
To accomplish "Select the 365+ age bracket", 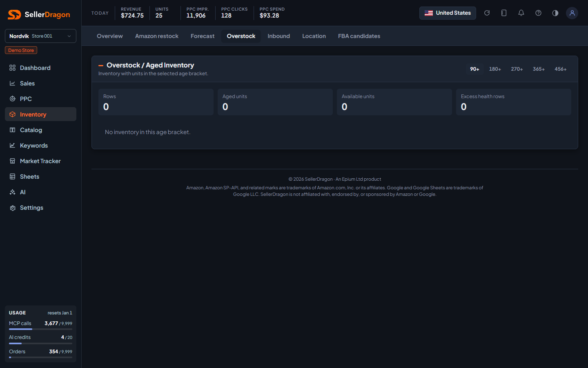I will click(539, 69).
